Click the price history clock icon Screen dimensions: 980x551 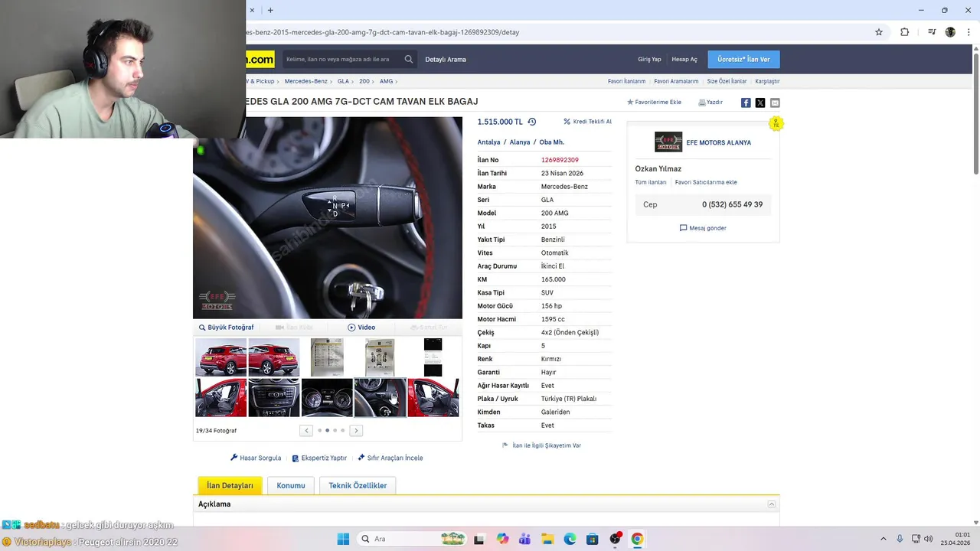click(x=532, y=122)
